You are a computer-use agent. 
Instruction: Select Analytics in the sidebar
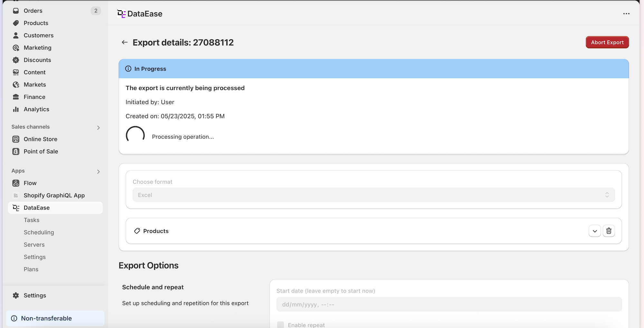[36, 109]
